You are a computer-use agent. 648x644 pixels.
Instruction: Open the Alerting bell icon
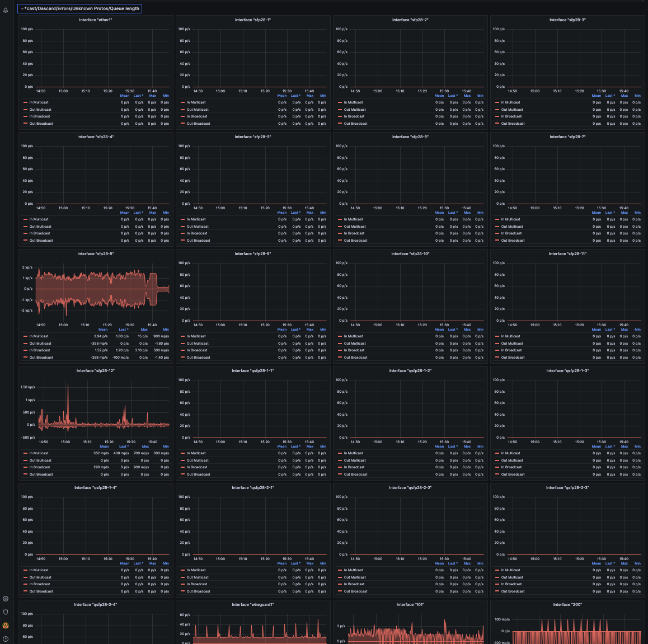coord(6,8)
